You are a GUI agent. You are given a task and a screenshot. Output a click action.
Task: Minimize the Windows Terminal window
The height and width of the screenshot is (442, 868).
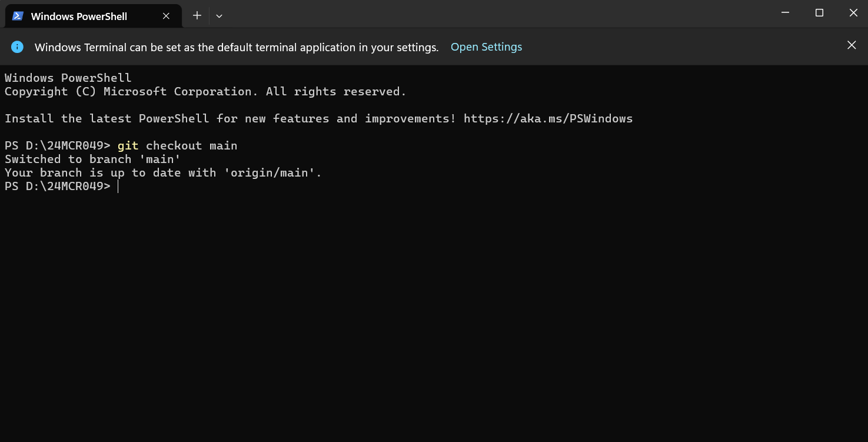(x=785, y=13)
